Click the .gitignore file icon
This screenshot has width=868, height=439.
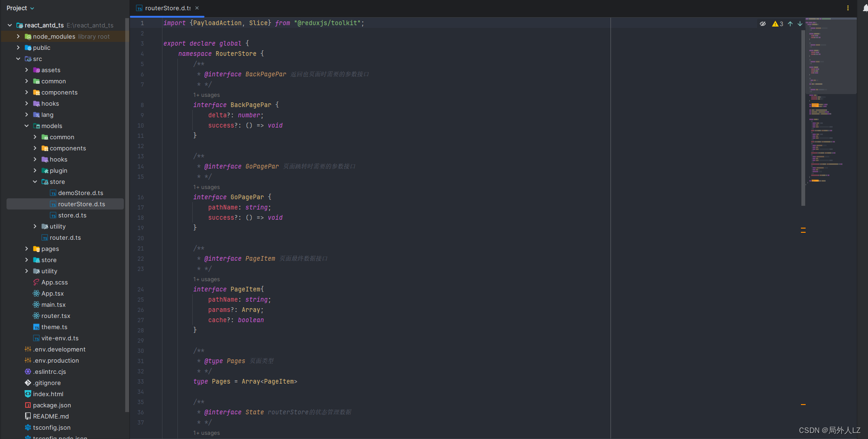[x=28, y=383]
